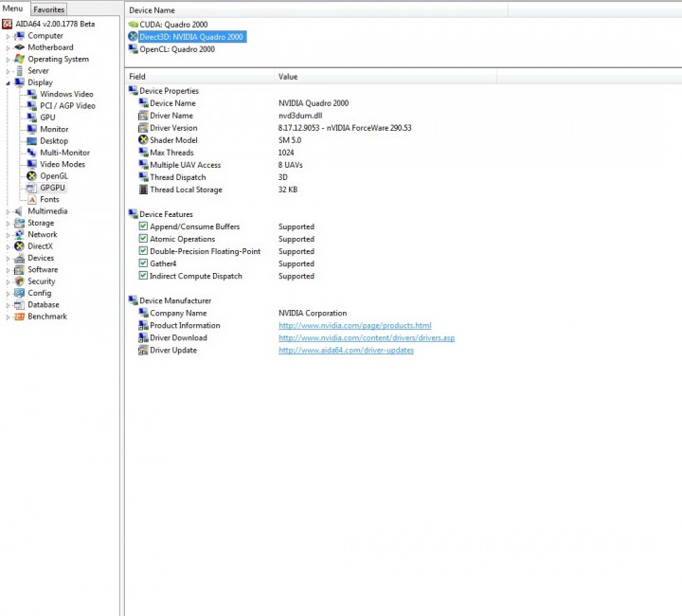682x616 pixels.
Task: Click the Multi-Monitor icon
Action: [32, 153]
